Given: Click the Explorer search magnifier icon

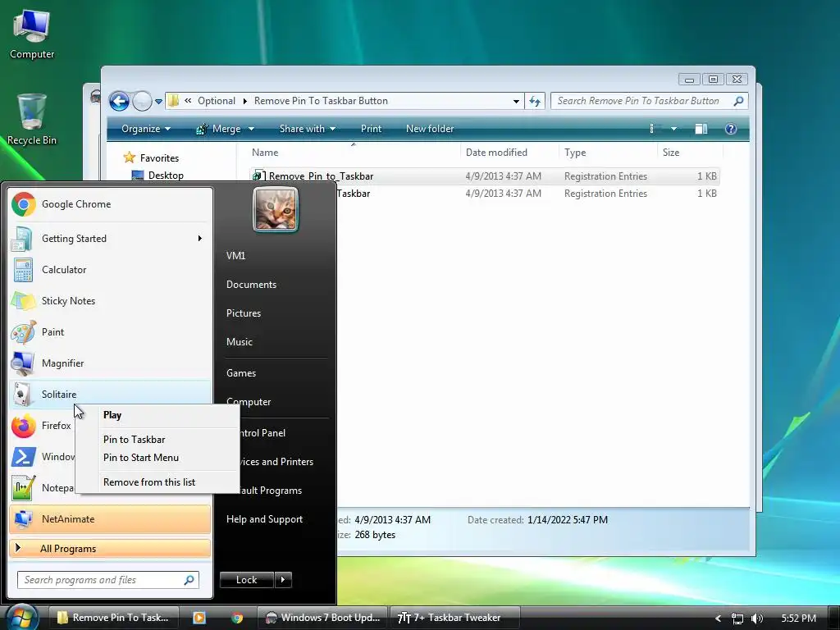Looking at the screenshot, I should 738,101.
